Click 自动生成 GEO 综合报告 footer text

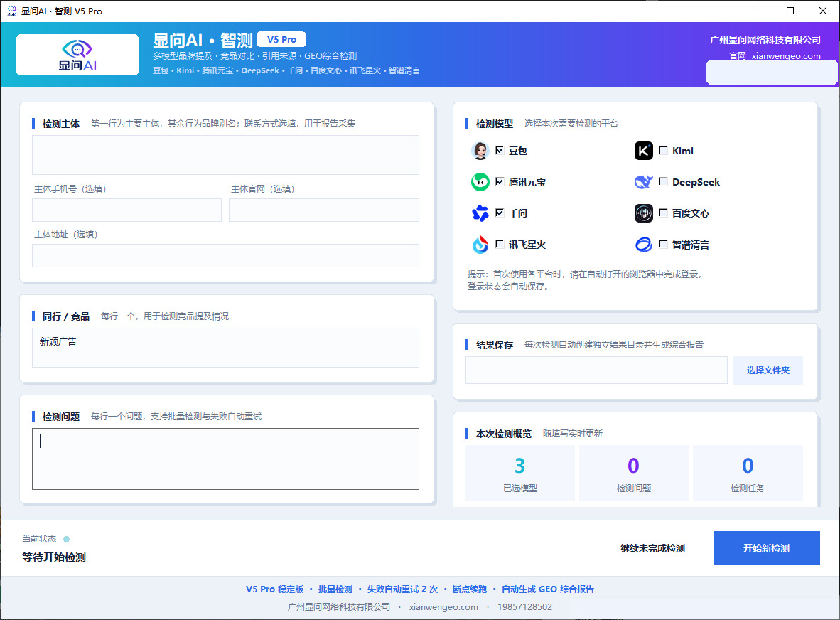(547, 589)
